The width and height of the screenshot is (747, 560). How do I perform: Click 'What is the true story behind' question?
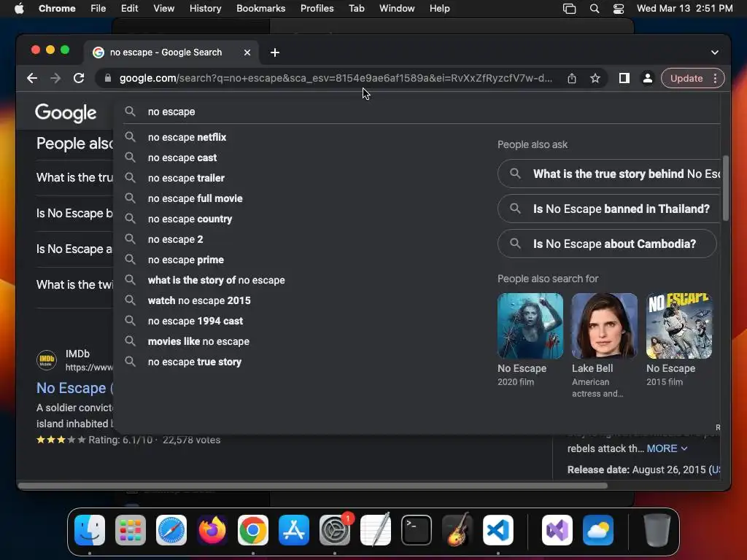pyautogui.click(x=609, y=174)
